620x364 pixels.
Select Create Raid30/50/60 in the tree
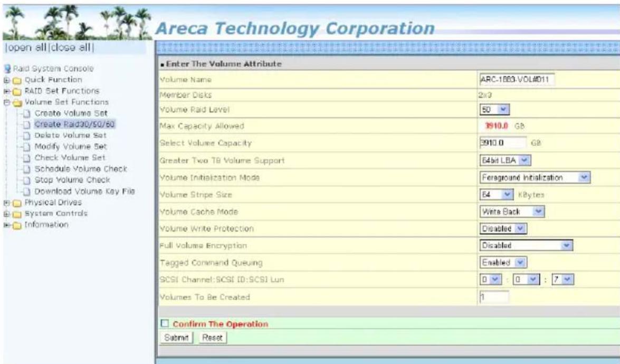pyautogui.click(x=75, y=124)
